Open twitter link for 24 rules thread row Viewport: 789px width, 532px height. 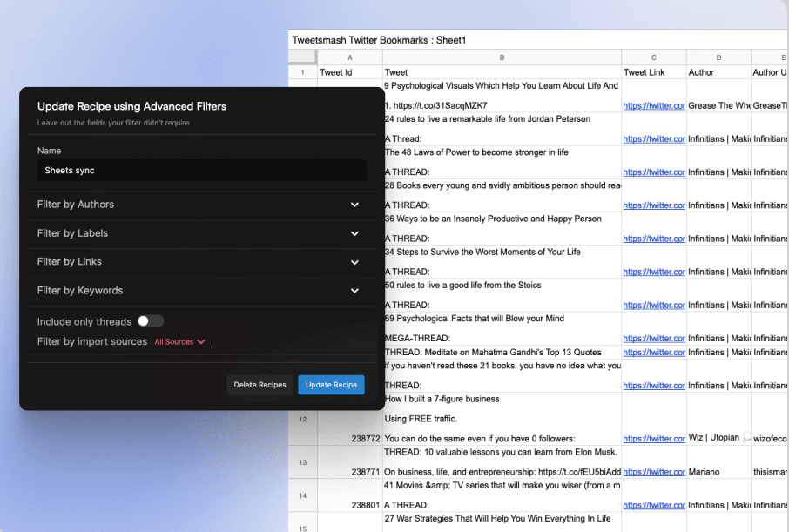click(x=654, y=139)
